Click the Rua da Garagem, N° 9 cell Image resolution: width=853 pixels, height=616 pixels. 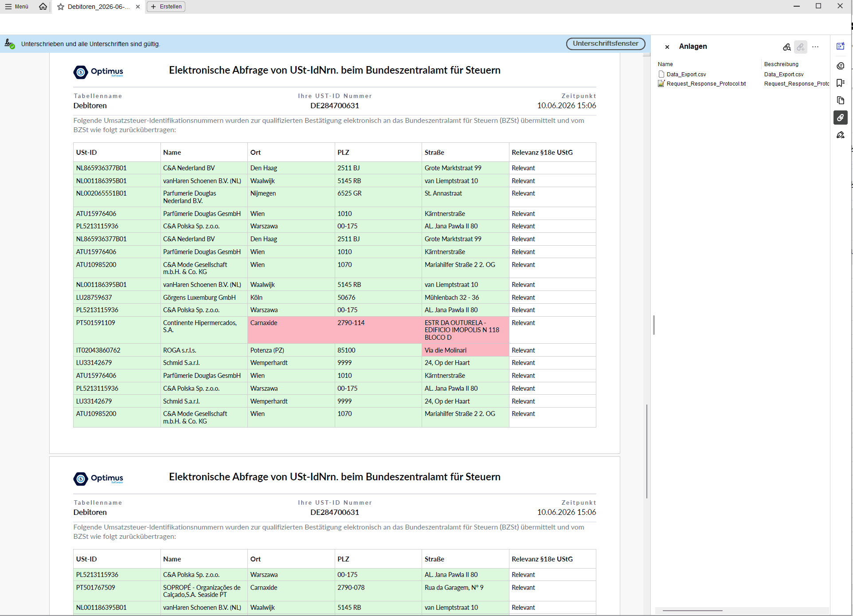click(465, 591)
